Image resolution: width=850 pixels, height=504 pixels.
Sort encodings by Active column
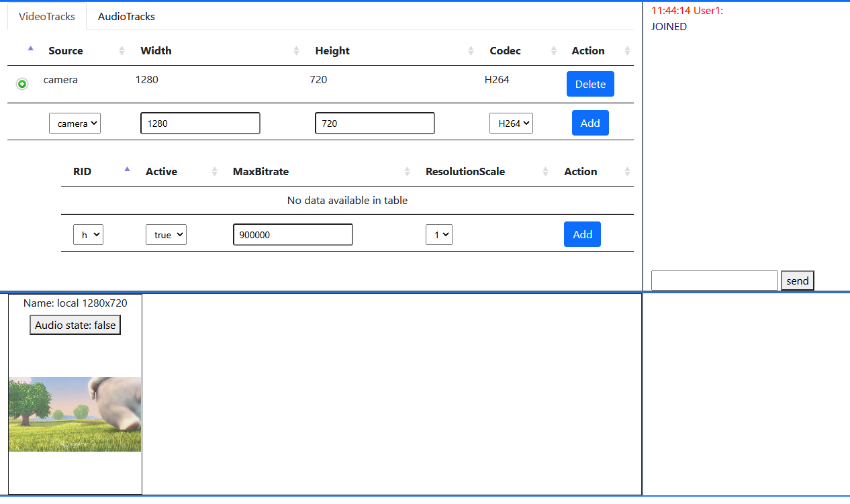click(x=161, y=172)
